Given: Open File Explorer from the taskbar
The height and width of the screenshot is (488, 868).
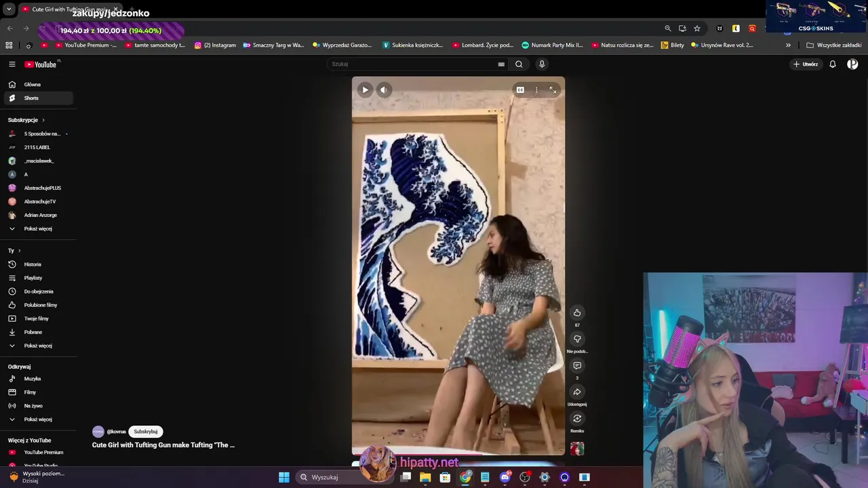Looking at the screenshot, I should coord(425,477).
